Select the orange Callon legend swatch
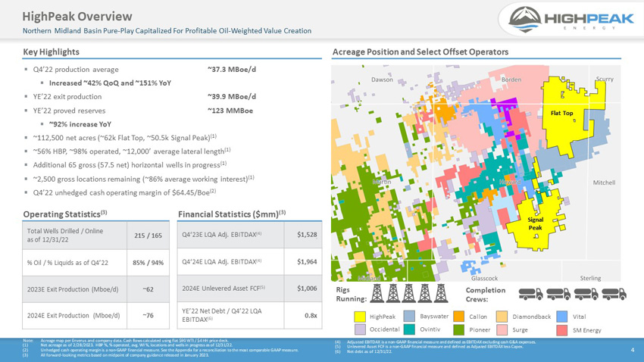The width and height of the screenshot is (644, 362). (x=459, y=316)
